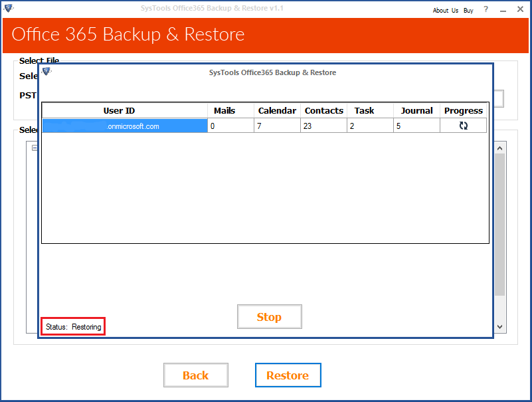Open the About Us link
The width and height of the screenshot is (532, 402).
coord(445,10)
